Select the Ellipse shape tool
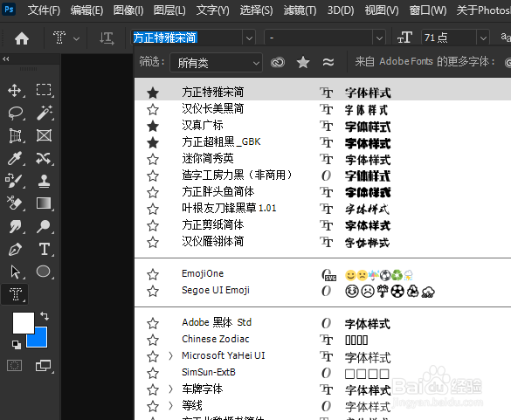The width and height of the screenshot is (511, 420). (x=44, y=271)
